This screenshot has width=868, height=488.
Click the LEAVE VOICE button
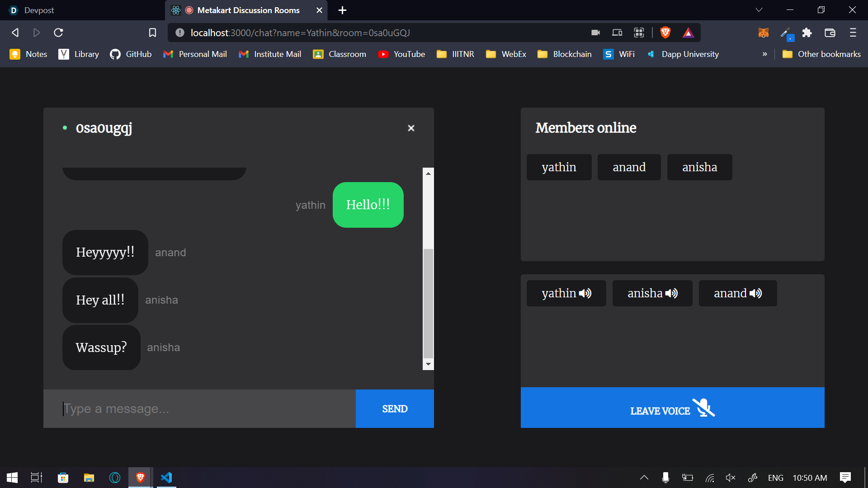[x=672, y=408]
